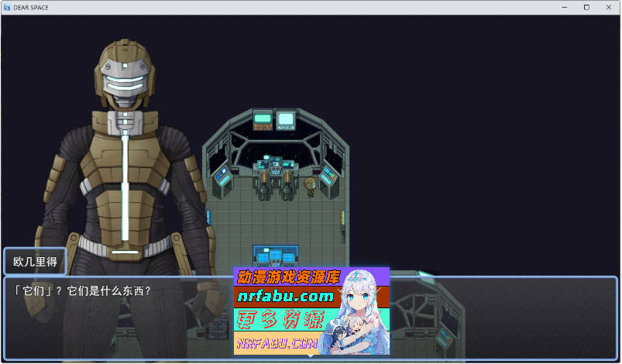Click the center dashboard screen between seats
Screen dimensions: 622x364
pos(276,165)
